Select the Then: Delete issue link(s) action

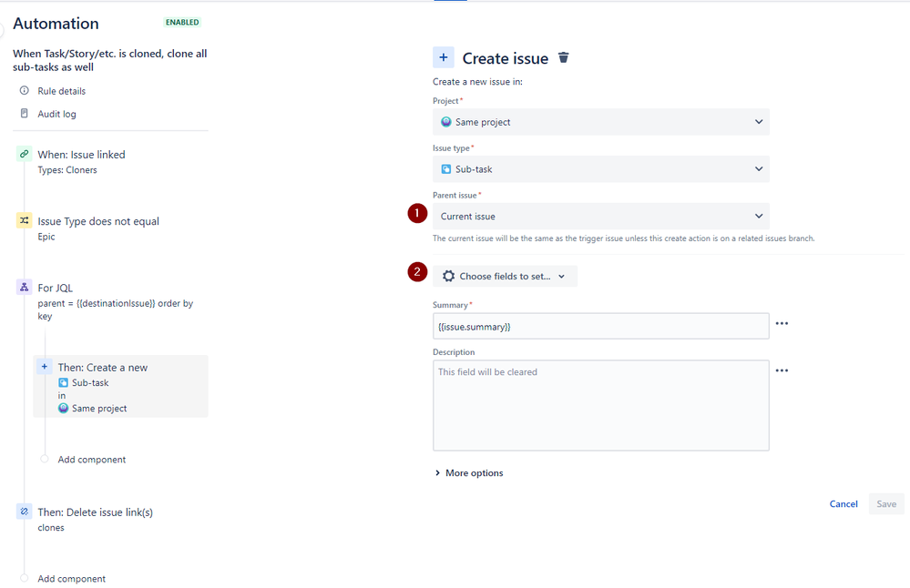tap(95, 512)
